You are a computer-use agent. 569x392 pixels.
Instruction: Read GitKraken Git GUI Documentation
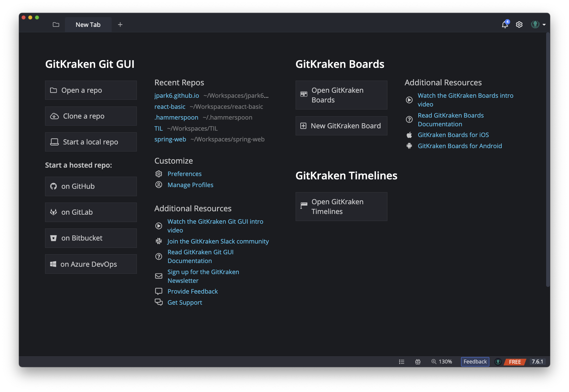pyautogui.click(x=200, y=256)
